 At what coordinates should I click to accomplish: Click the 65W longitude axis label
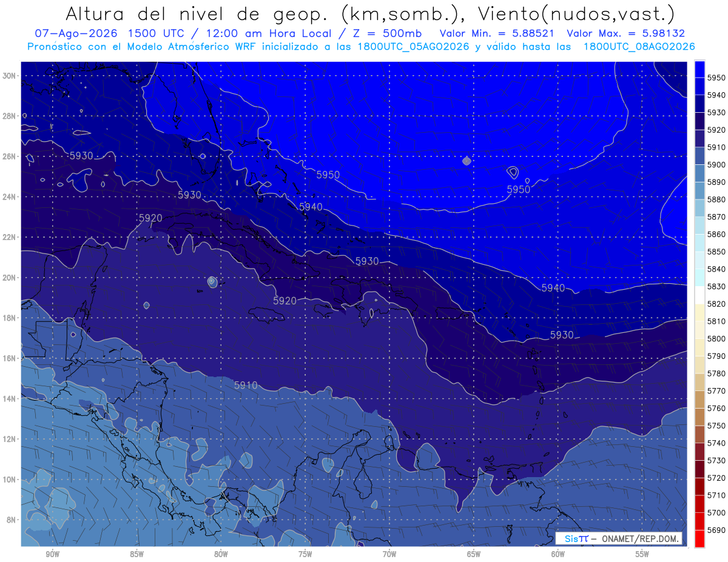(x=474, y=554)
